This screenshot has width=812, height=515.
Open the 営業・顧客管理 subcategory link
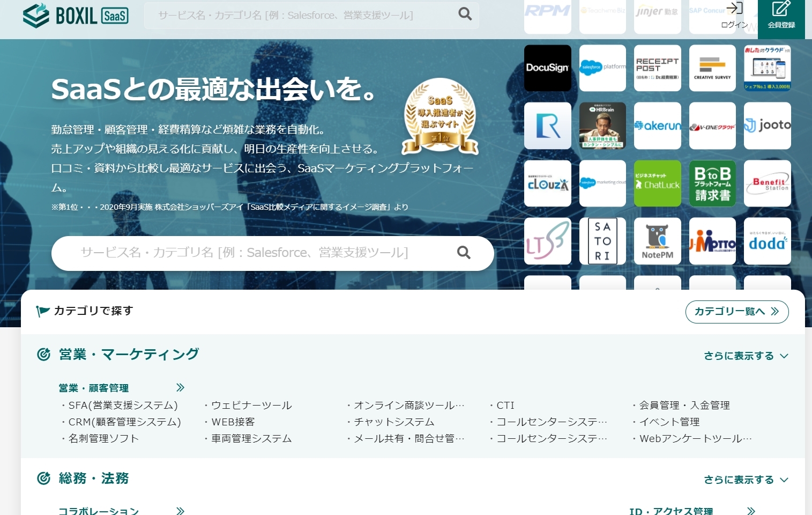(x=94, y=388)
